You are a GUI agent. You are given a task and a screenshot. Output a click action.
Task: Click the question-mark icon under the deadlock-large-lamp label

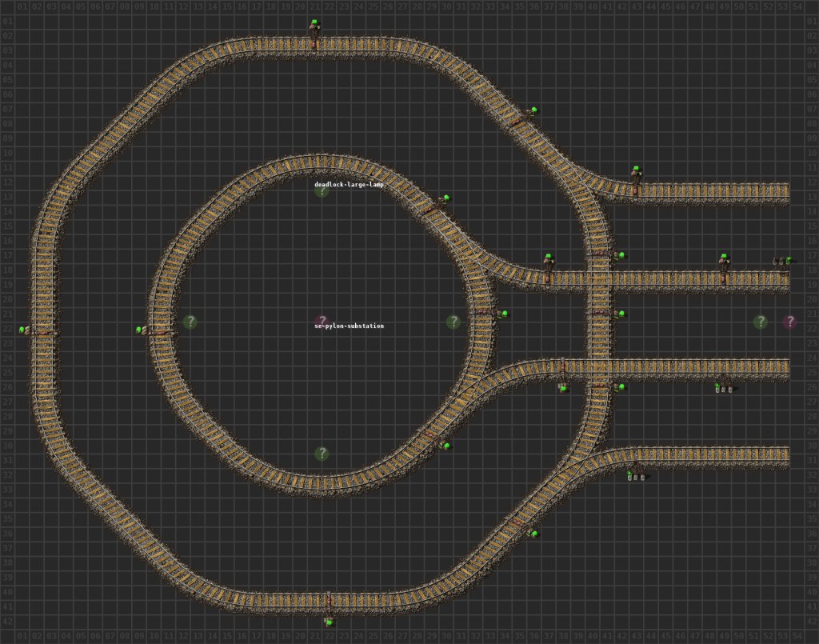click(x=322, y=190)
